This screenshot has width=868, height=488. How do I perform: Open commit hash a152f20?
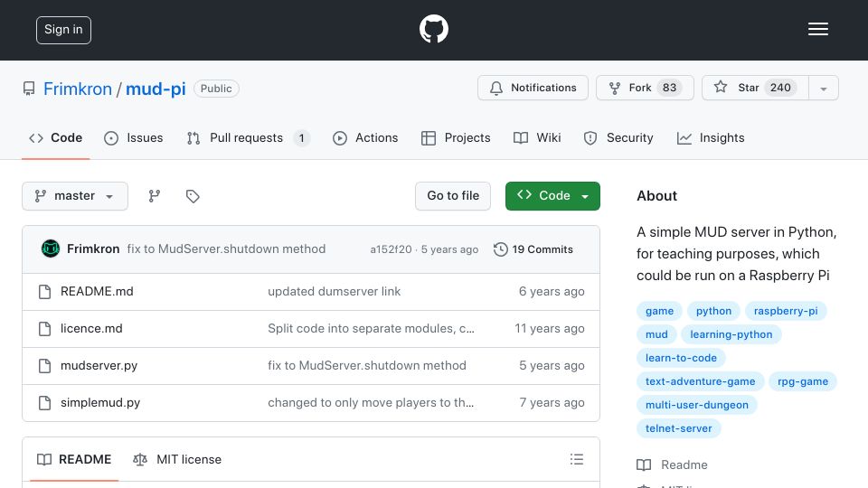coord(391,249)
